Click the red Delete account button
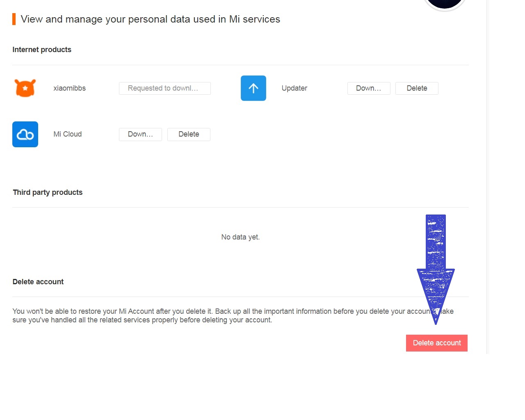 437,343
